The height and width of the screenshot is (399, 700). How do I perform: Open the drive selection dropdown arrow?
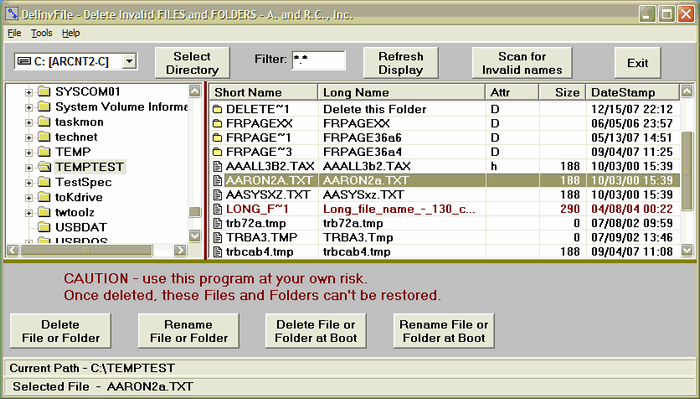tap(129, 62)
